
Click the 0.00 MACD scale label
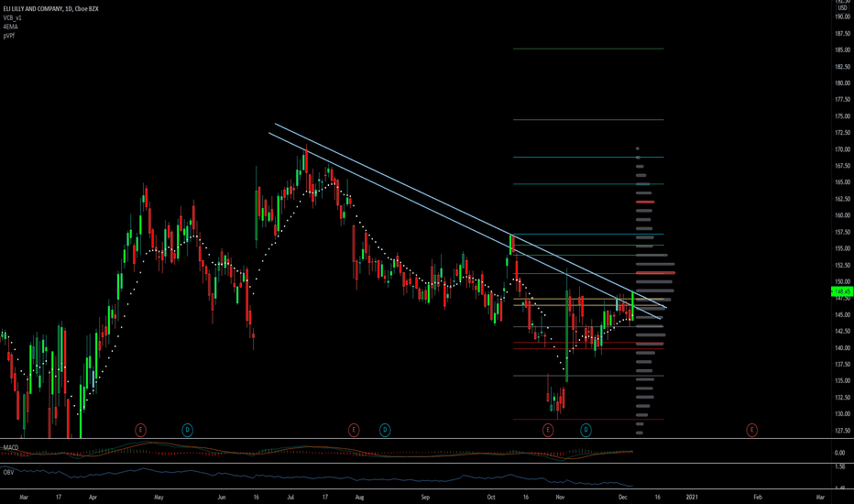840,453
